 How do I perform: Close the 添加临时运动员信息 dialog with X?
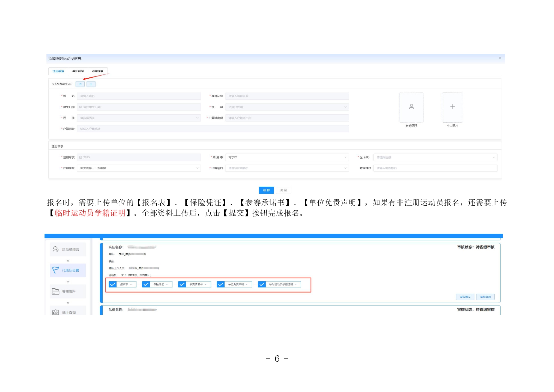click(500, 58)
